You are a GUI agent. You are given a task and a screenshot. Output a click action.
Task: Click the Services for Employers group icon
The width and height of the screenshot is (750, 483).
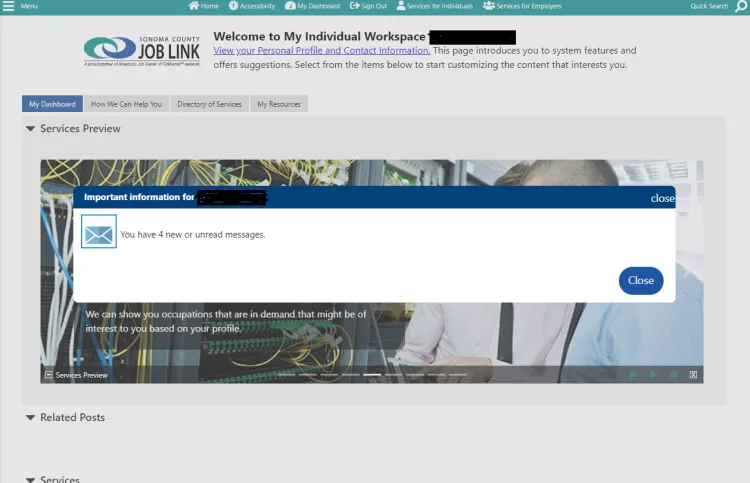point(488,6)
